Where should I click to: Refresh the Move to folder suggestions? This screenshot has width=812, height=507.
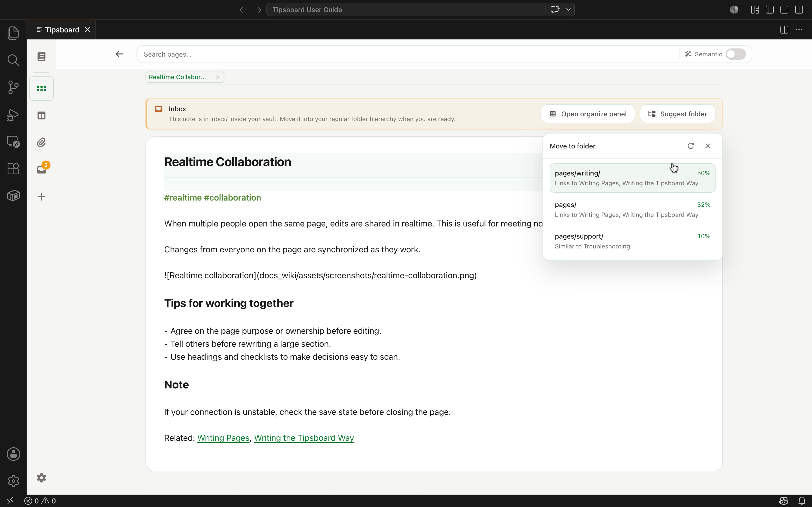[690, 146]
